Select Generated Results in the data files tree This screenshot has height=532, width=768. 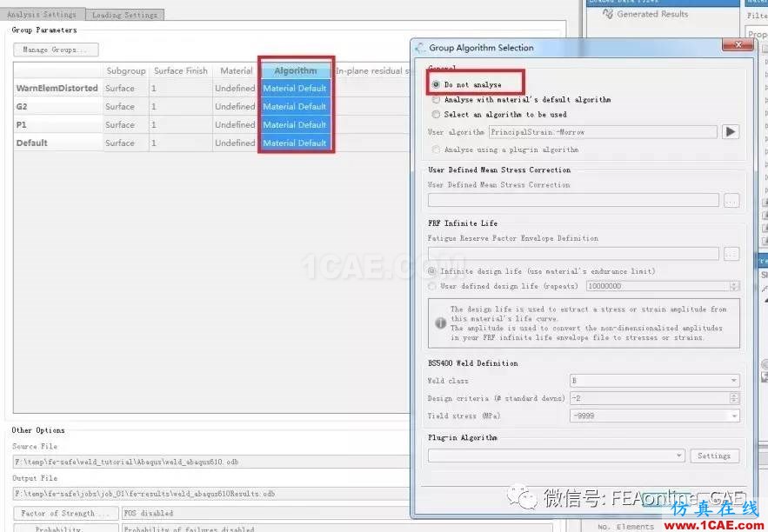(652, 14)
